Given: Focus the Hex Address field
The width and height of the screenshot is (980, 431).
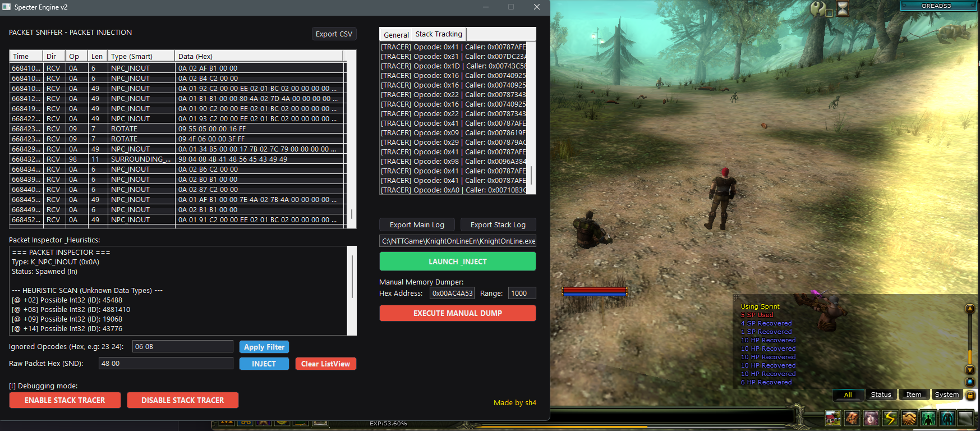Looking at the screenshot, I should 452,293.
